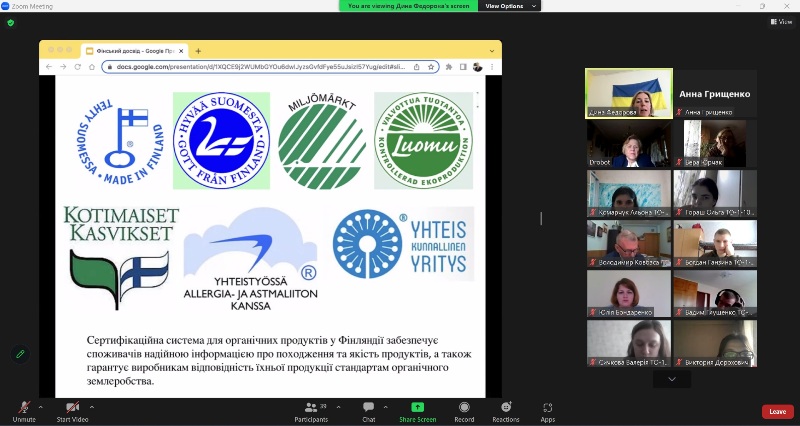The image size is (800, 426).
Task: Click the Chrome back arrow in shared screen
Action: (49, 67)
